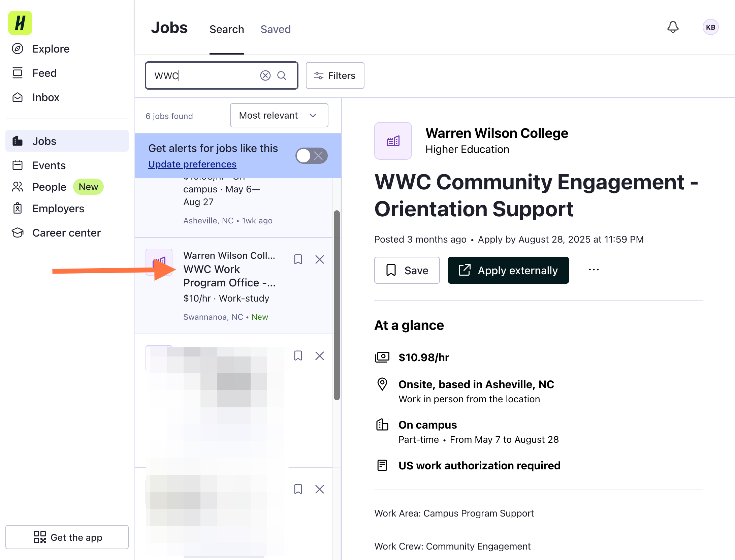735x560 pixels.
Task: Click the job list scrollbar
Action: click(337, 305)
